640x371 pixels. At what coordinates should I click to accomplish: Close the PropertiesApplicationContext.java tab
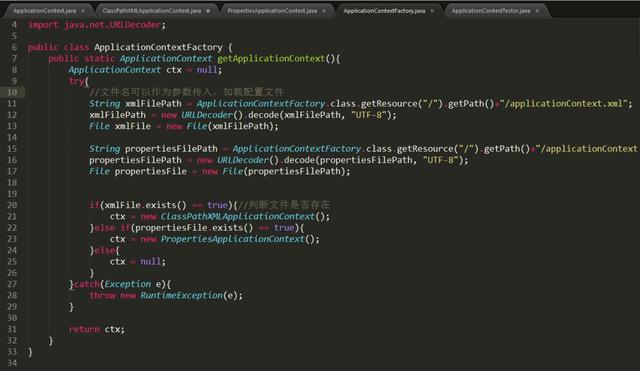tap(324, 11)
